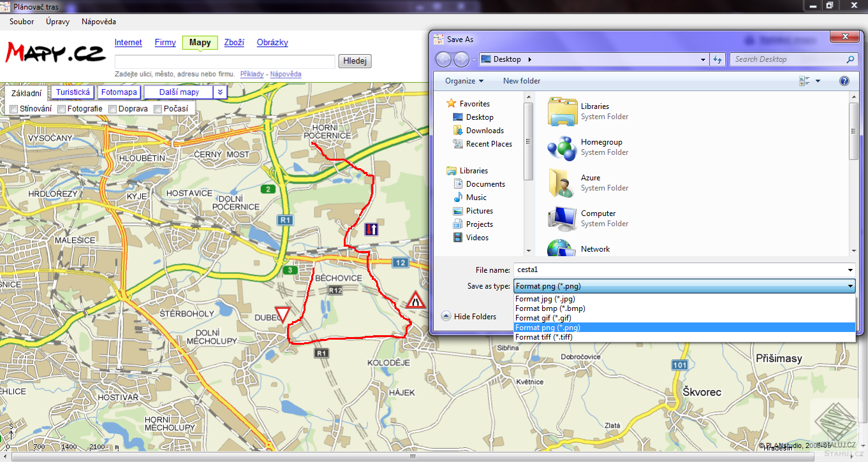Viewport: 868px width, 462px height.
Task: Enable the Stínování checkbox
Action: (13, 108)
